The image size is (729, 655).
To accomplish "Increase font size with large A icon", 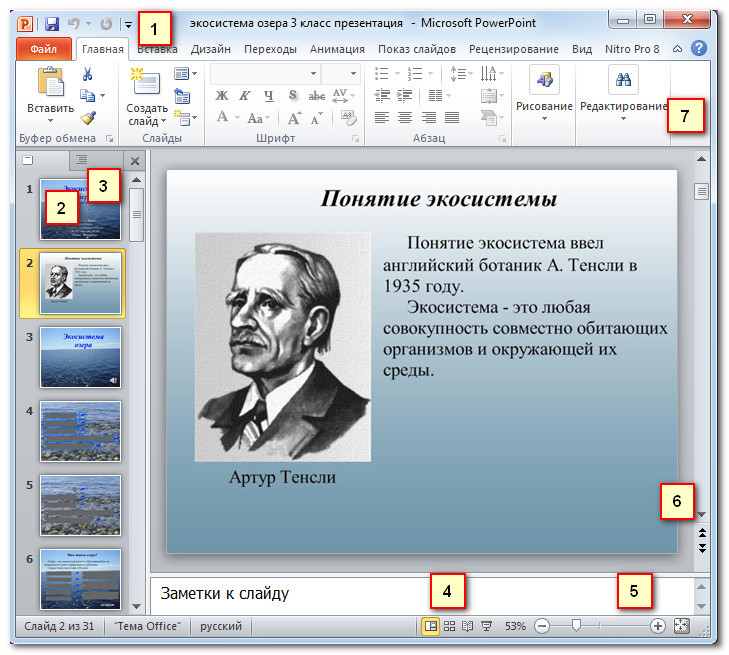I will pyautogui.click(x=294, y=119).
